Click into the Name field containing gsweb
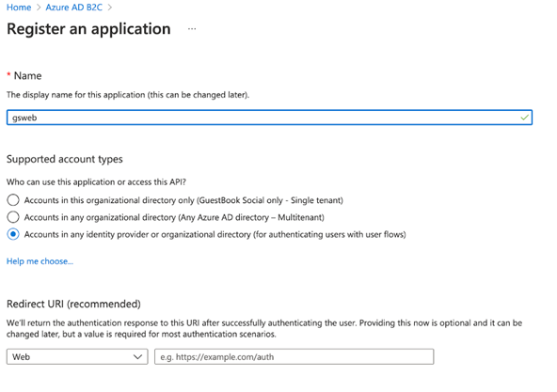This screenshot has width=557, height=392. click(269, 118)
